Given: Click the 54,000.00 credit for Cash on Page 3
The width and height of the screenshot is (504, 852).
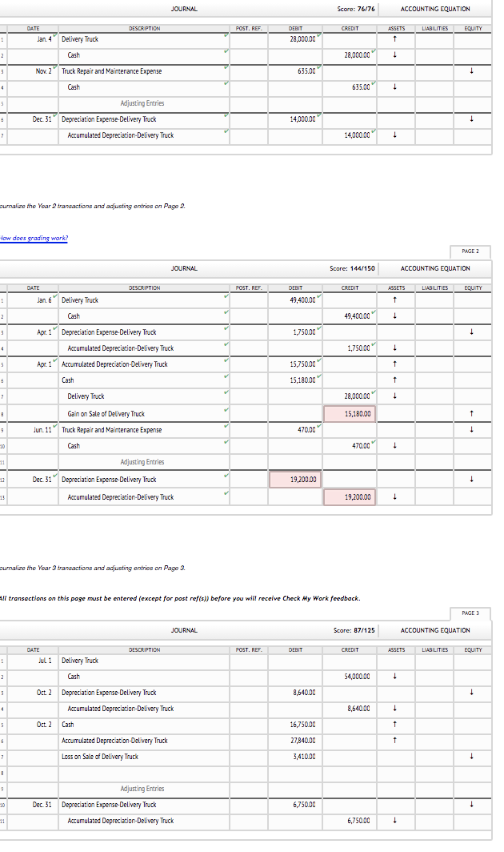Looking at the screenshot, I should point(350,677).
